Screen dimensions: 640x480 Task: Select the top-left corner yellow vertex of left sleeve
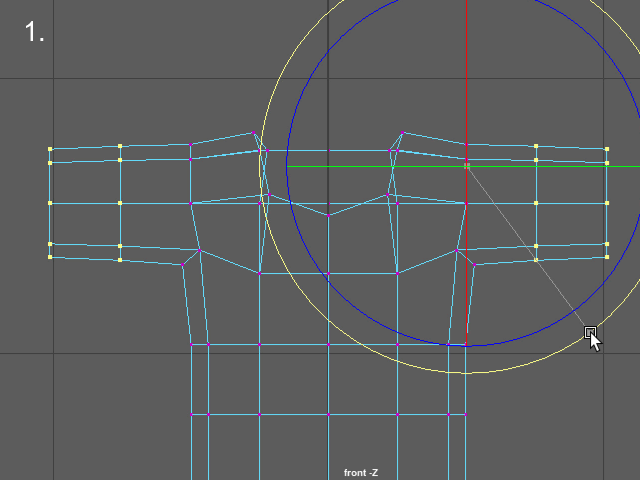(x=50, y=150)
